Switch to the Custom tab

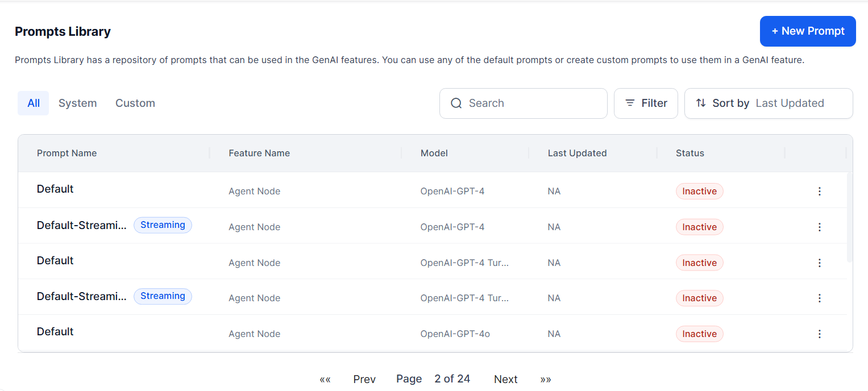point(135,103)
